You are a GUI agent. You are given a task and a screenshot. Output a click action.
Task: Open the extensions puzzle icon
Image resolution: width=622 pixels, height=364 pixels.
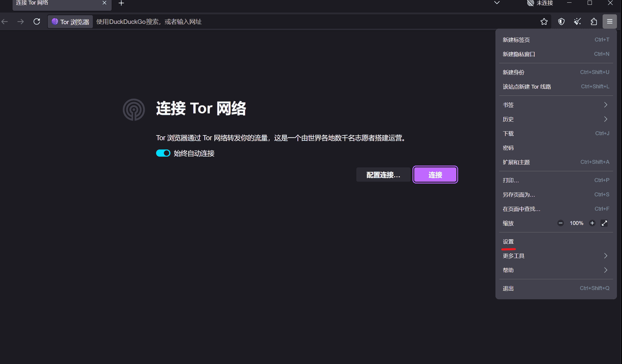coord(594,21)
